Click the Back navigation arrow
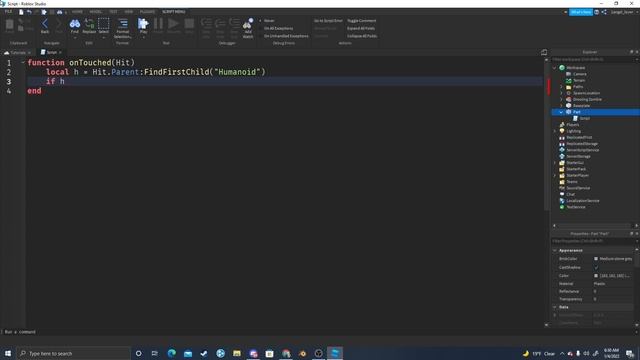The image size is (640, 360). click(45, 24)
